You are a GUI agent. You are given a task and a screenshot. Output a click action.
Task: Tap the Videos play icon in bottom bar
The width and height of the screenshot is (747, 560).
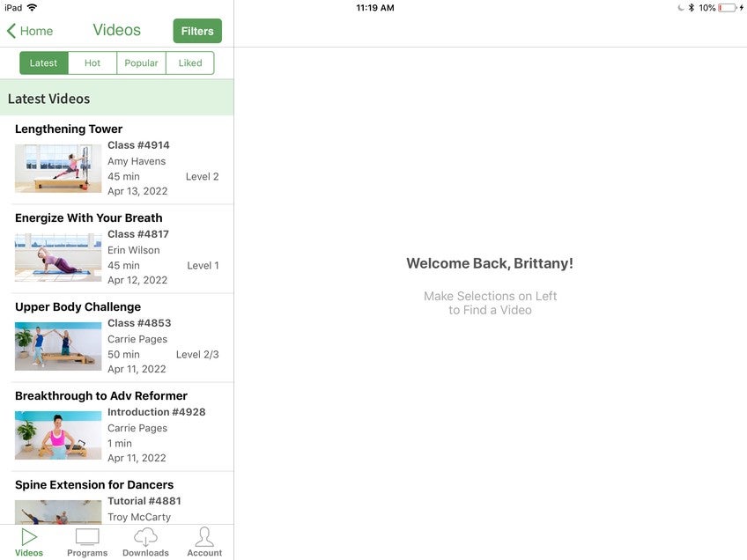[29, 536]
